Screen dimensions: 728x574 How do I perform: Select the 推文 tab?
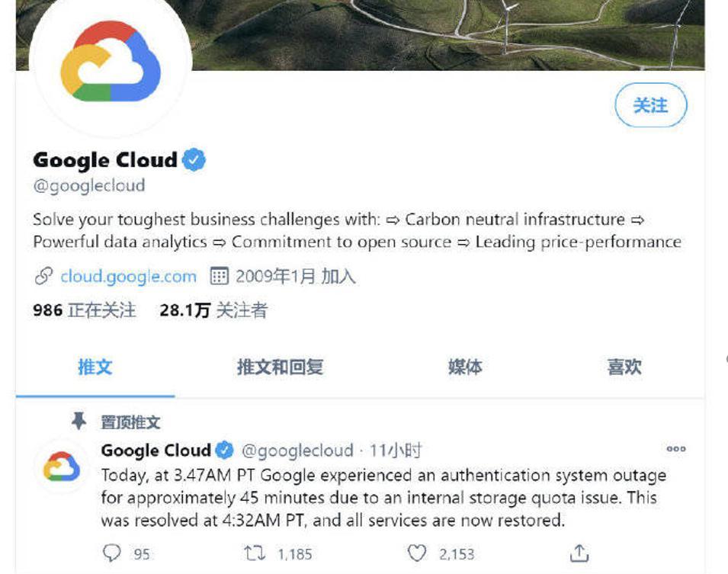pyautogui.click(x=95, y=367)
